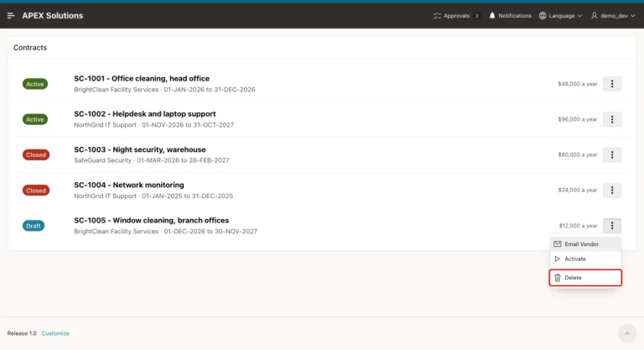The width and height of the screenshot is (644, 350).
Task: Click the envelope icon for Email Vendor
Action: click(558, 244)
